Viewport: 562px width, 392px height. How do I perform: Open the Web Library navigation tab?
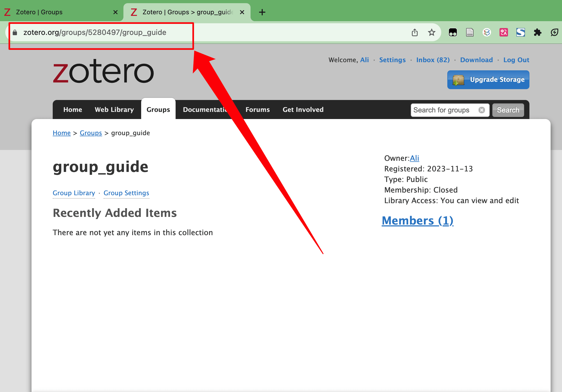[114, 110]
